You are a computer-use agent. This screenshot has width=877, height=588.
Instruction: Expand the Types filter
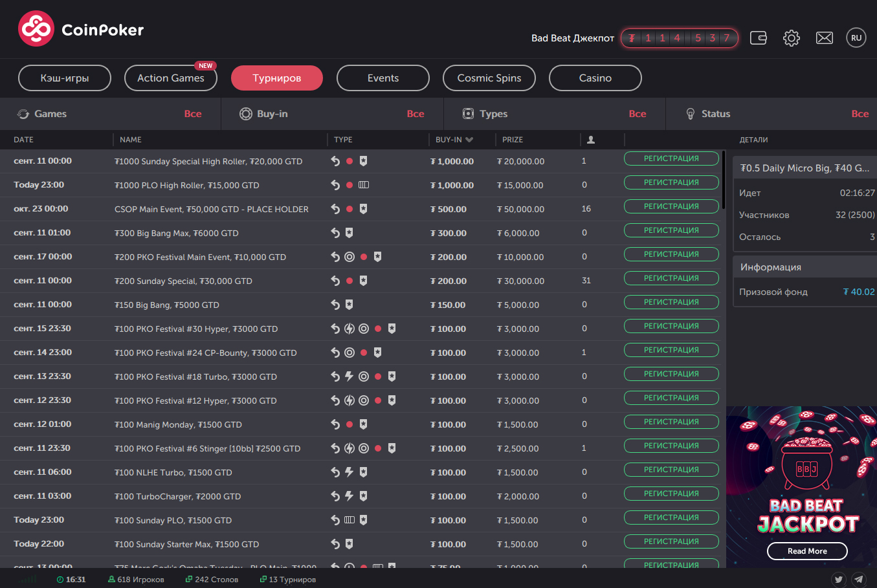pyautogui.click(x=554, y=114)
